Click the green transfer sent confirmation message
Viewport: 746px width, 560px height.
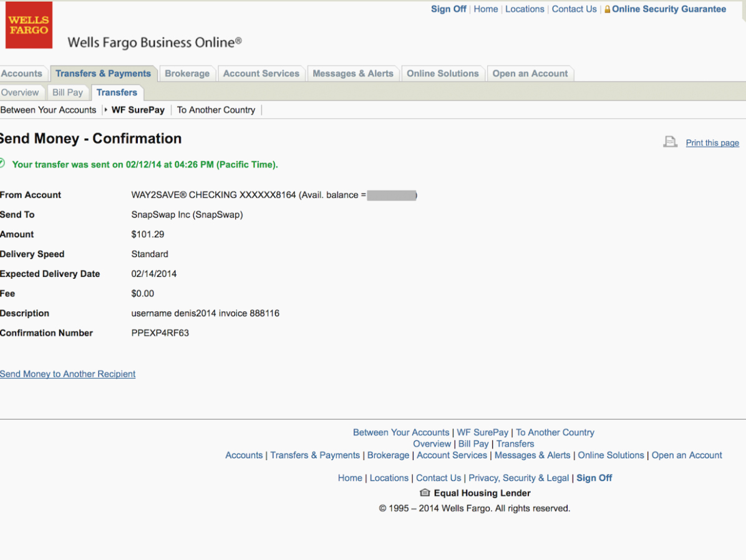145,165
